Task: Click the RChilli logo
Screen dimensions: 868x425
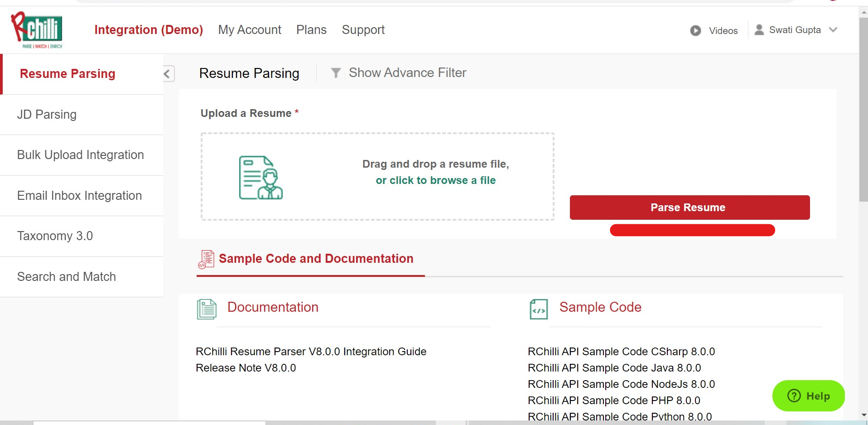Action: coord(37,30)
